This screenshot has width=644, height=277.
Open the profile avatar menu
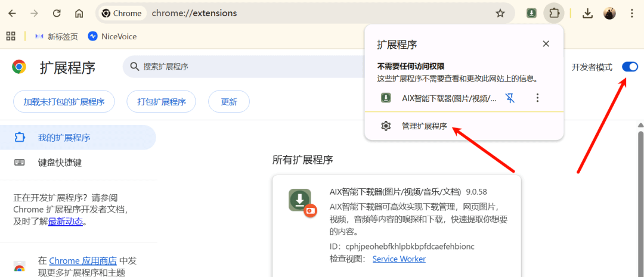click(x=609, y=14)
